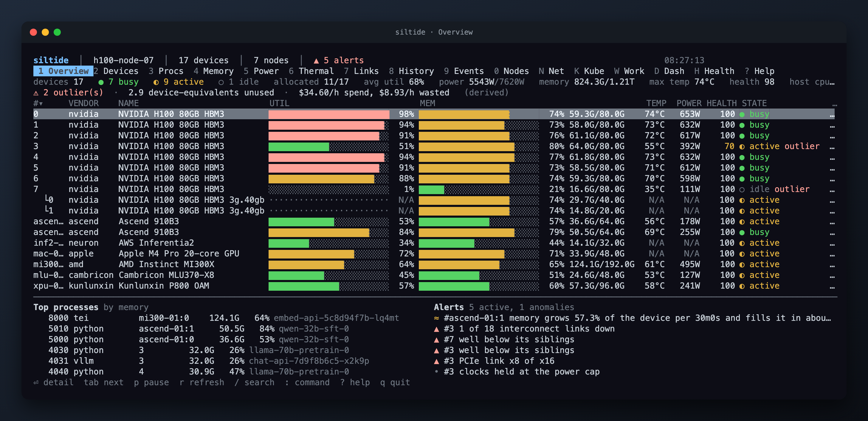Image resolution: width=868 pixels, height=421 pixels.
Task: Click the return-key detail icon in footer
Action: click(36, 383)
